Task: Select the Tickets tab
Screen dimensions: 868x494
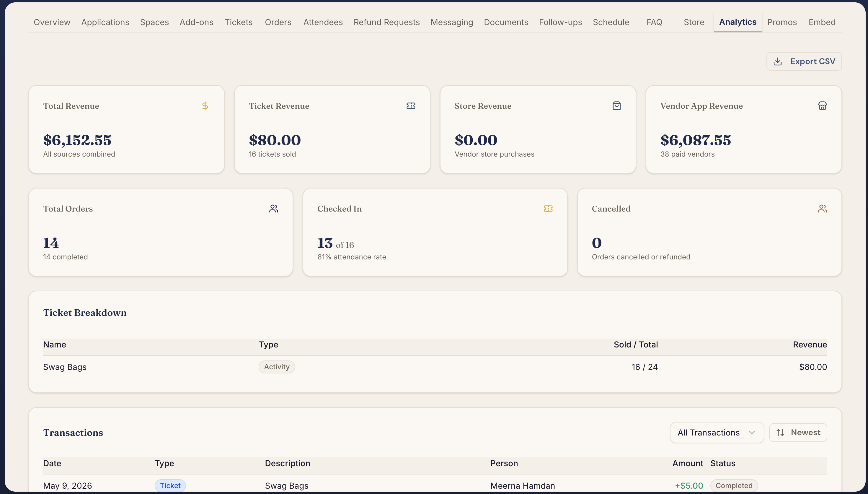Action: pyautogui.click(x=239, y=22)
